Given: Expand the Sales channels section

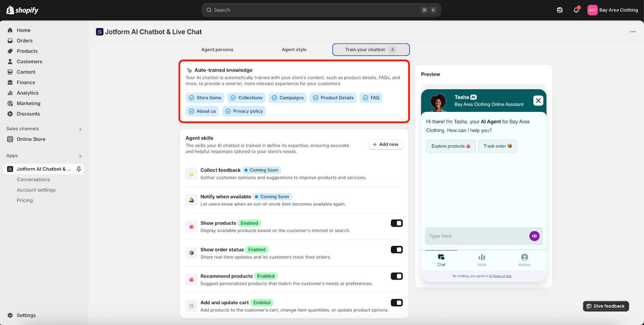Looking at the screenshot, I should pos(80,129).
